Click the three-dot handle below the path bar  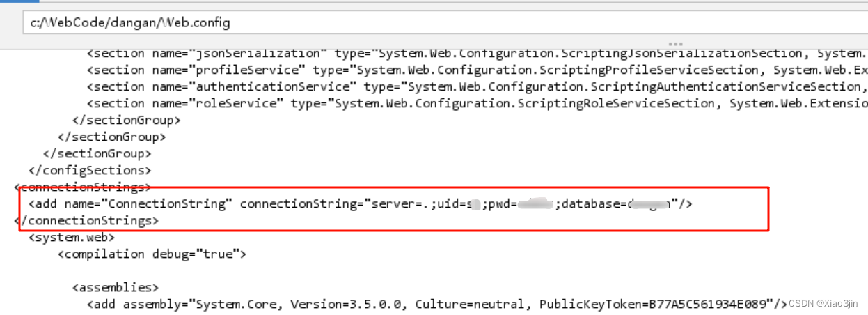click(x=676, y=43)
